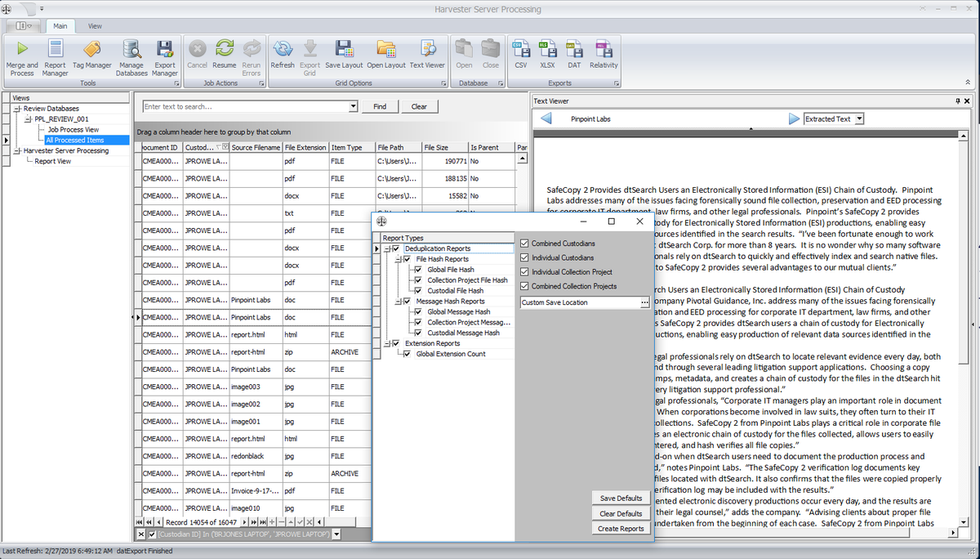Uncheck Combined Collection Projects

(524, 286)
